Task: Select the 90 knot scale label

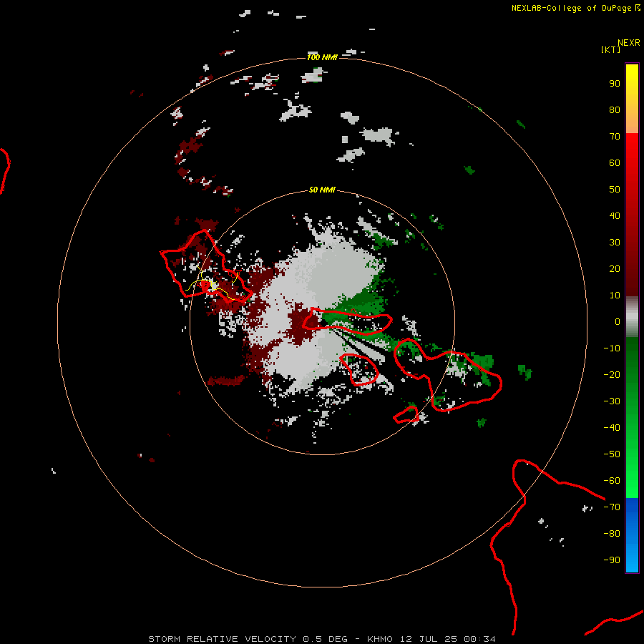Action: pyautogui.click(x=615, y=84)
